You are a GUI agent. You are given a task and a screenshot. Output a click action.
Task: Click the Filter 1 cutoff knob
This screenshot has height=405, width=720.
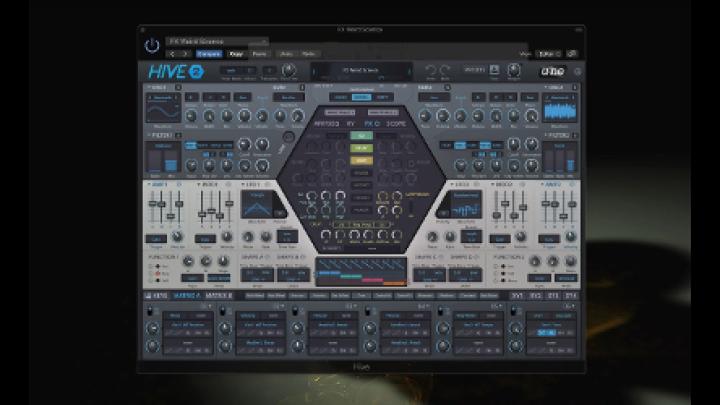(x=244, y=144)
